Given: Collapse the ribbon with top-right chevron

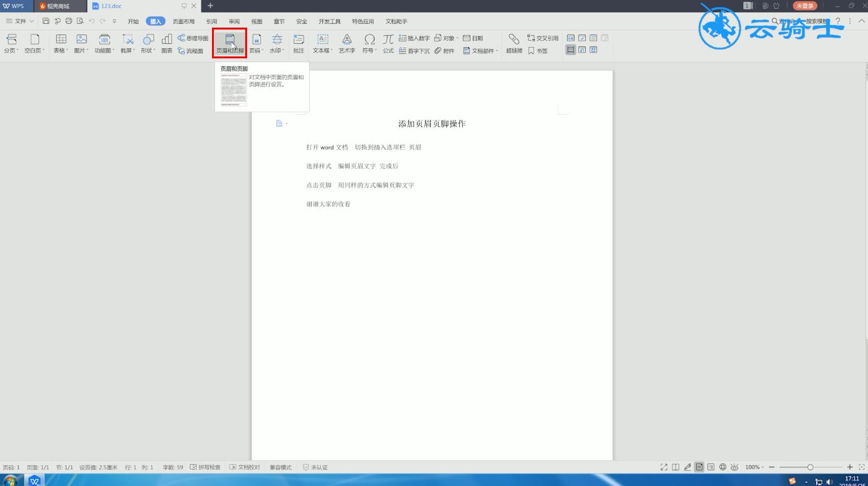Looking at the screenshot, I should coord(862,21).
